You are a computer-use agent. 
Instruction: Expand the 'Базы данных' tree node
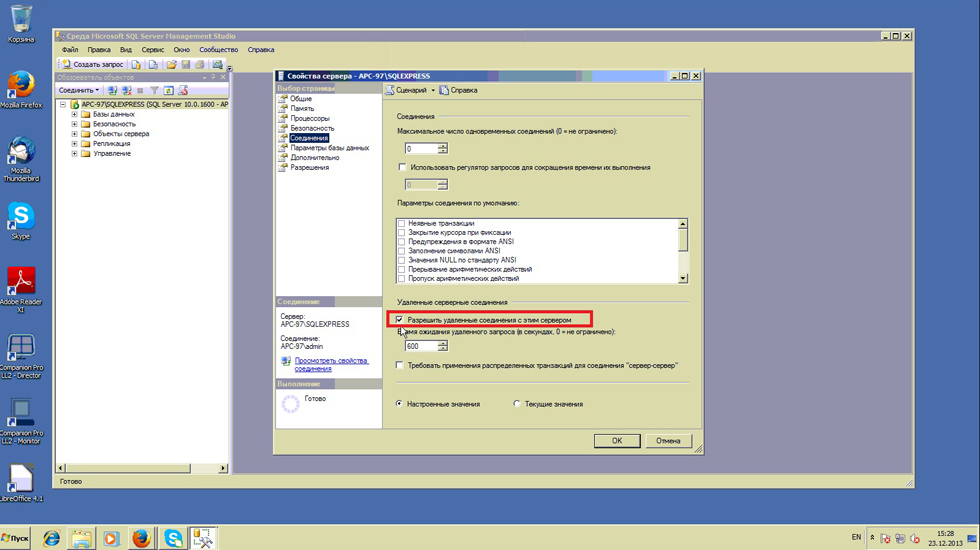(74, 114)
